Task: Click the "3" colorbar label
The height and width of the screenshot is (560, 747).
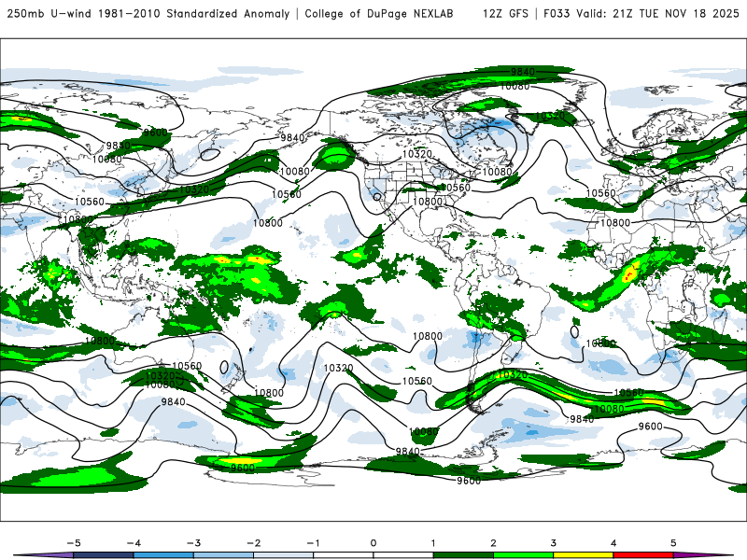Action: pos(553,543)
